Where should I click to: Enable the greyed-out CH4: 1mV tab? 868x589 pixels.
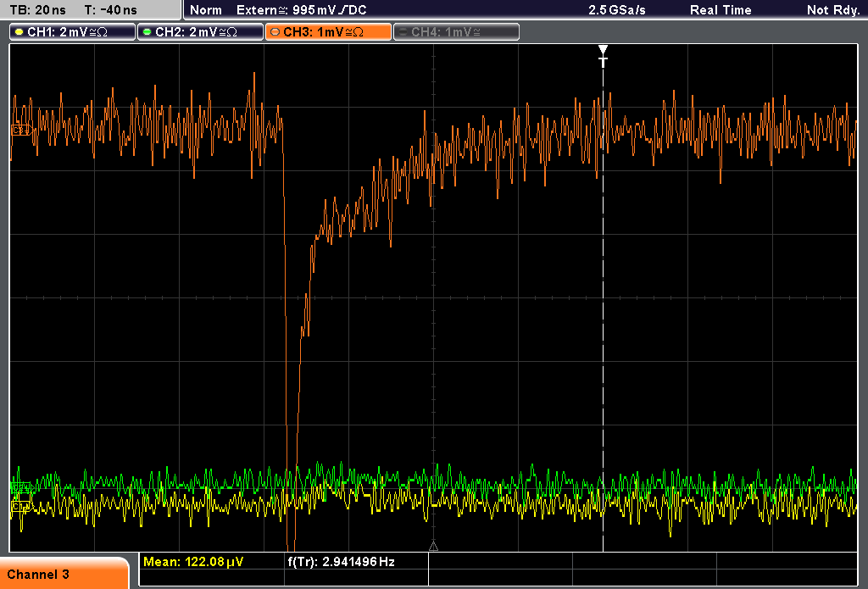pyautogui.click(x=456, y=32)
